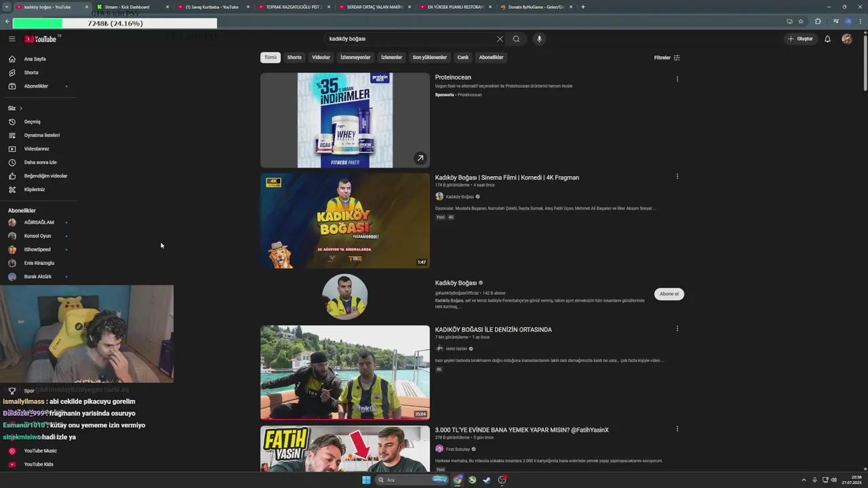868x488 pixels.
Task: Start voice search with the microphone icon
Action: pos(539,39)
